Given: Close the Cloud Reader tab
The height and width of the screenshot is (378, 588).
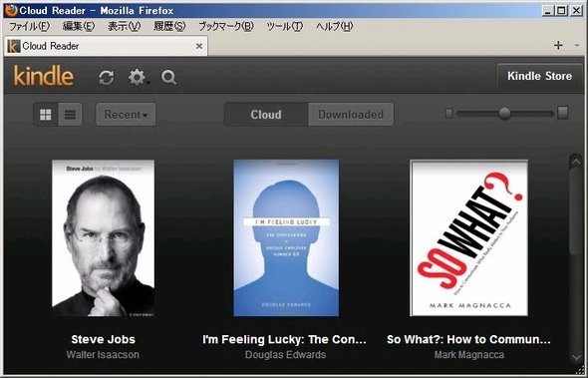Looking at the screenshot, I should (x=199, y=46).
